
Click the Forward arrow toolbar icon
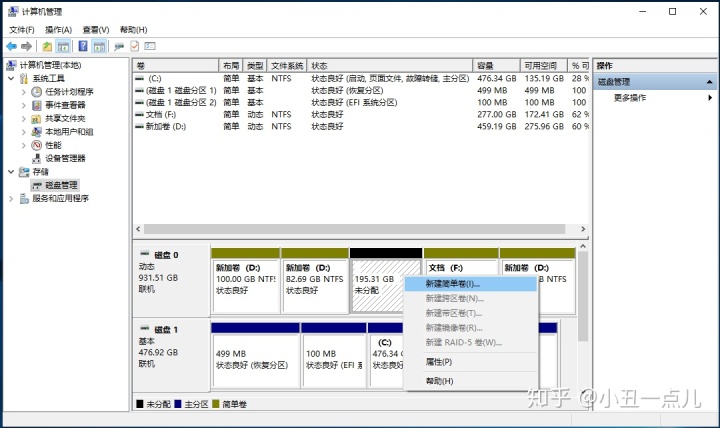(26, 46)
